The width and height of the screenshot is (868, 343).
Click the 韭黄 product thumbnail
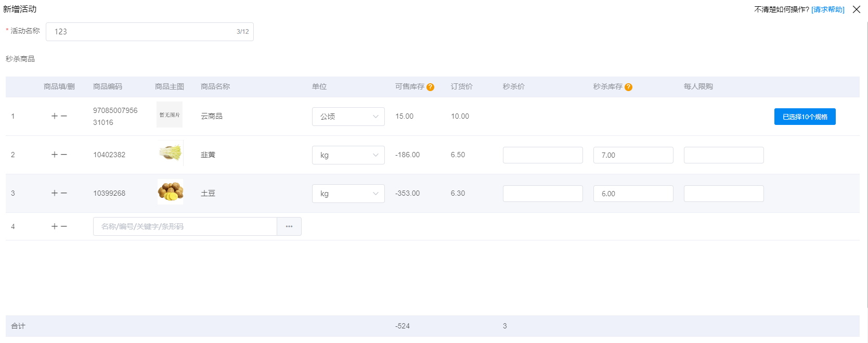pos(170,153)
